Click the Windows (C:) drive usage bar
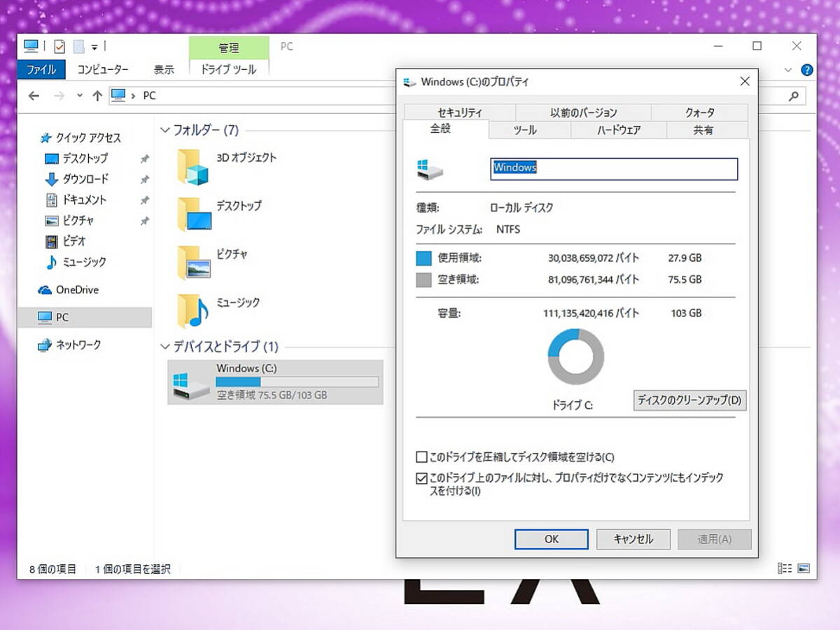The width and height of the screenshot is (840, 630). (x=297, y=381)
